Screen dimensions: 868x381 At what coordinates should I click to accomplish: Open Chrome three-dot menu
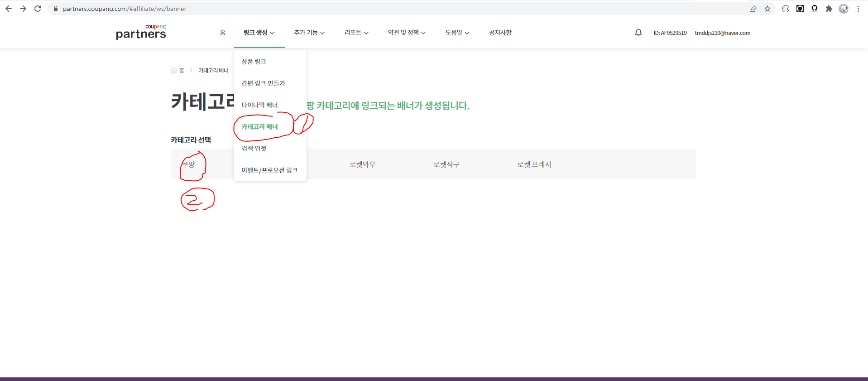pos(858,9)
